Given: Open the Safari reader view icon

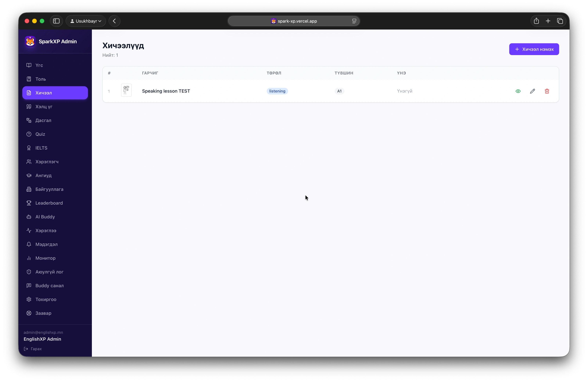Looking at the screenshot, I should click(x=354, y=21).
